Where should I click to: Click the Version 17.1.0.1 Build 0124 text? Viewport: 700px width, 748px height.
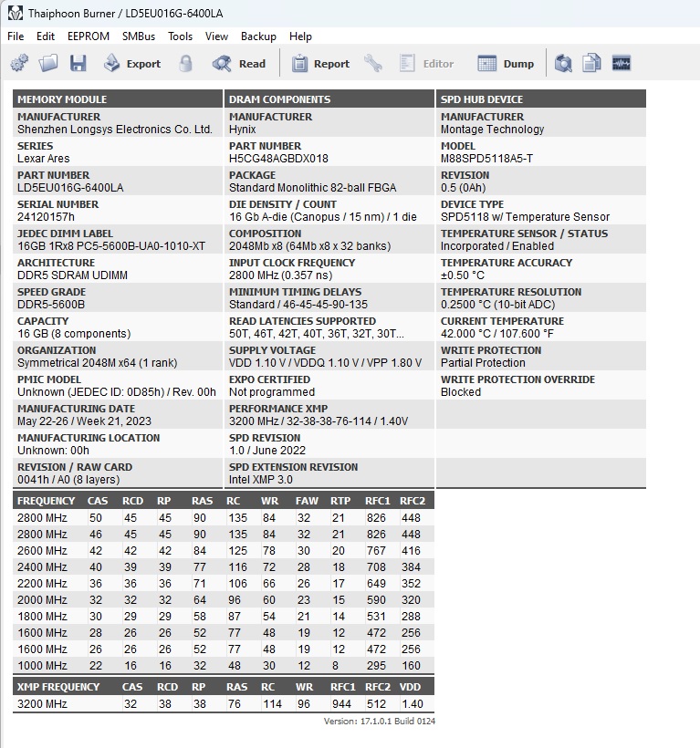coord(380,721)
